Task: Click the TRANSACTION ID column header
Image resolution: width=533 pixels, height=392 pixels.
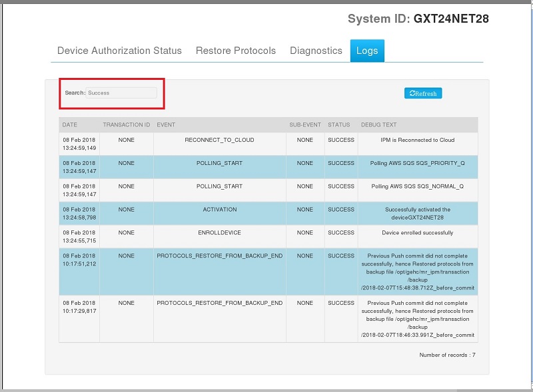Action: click(x=126, y=124)
